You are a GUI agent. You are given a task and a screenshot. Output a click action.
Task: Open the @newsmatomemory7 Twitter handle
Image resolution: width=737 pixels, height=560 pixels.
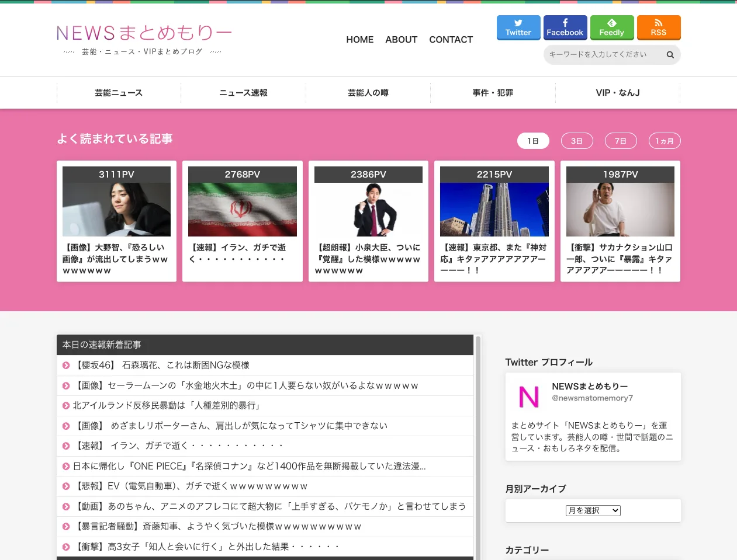pos(593,398)
